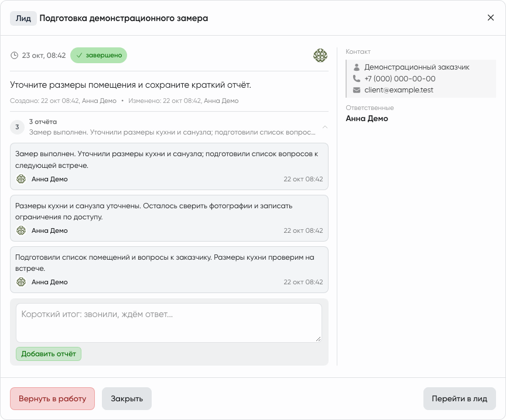The image size is (506, 420).
Task: Click email client@example.test
Action: (x=399, y=90)
